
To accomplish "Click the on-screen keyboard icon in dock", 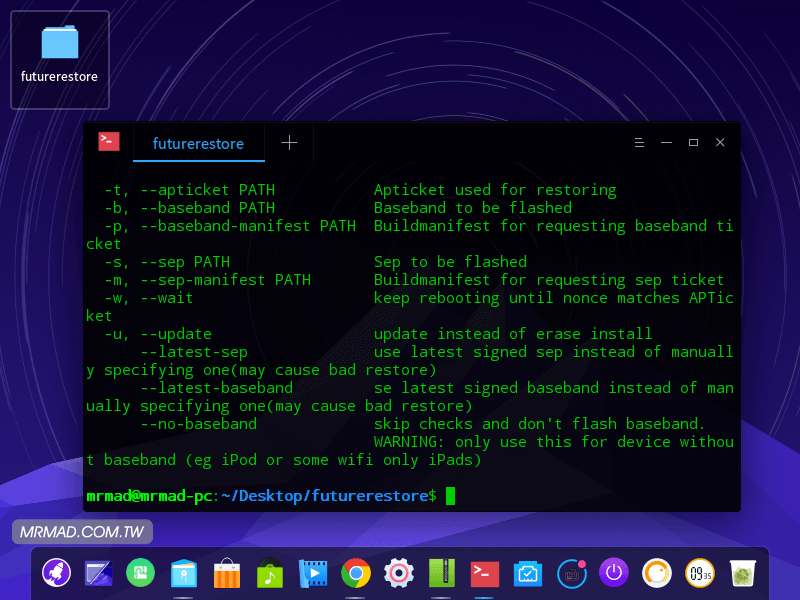I will click(x=571, y=573).
